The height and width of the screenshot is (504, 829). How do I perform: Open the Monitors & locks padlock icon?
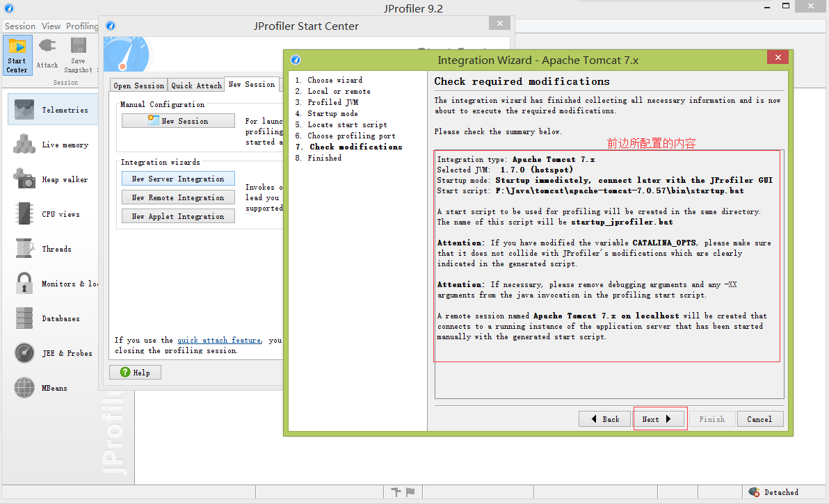click(24, 283)
